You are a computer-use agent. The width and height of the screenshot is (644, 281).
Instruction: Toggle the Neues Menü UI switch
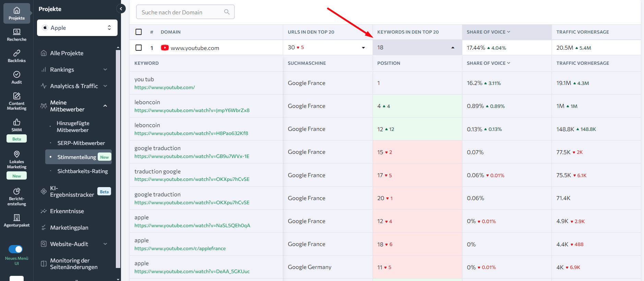(x=15, y=249)
